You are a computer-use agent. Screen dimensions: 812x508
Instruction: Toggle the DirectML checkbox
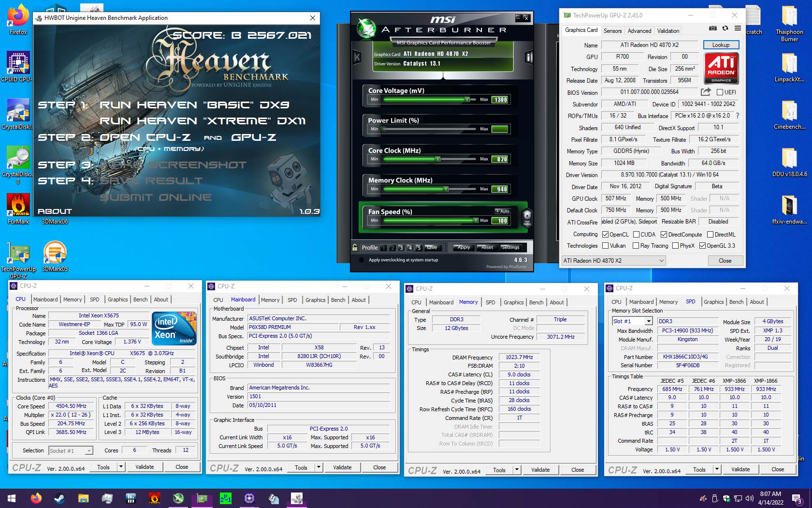click(x=710, y=234)
